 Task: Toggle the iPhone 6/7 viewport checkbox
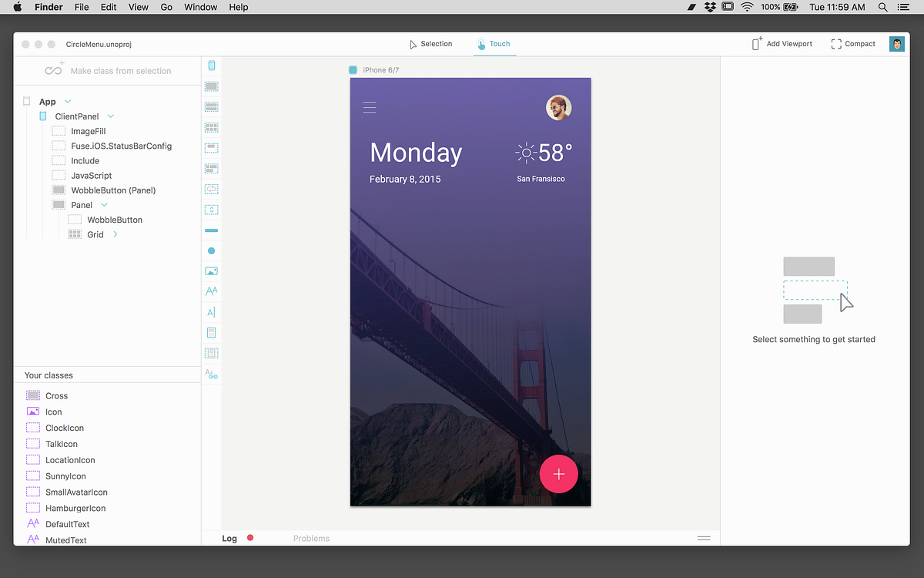point(353,69)
